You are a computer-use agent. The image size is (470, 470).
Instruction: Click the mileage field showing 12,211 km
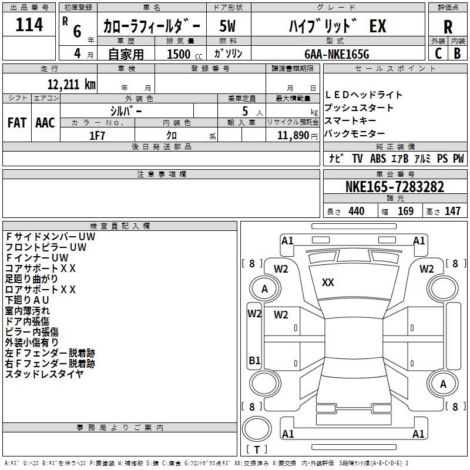(50, 83)
